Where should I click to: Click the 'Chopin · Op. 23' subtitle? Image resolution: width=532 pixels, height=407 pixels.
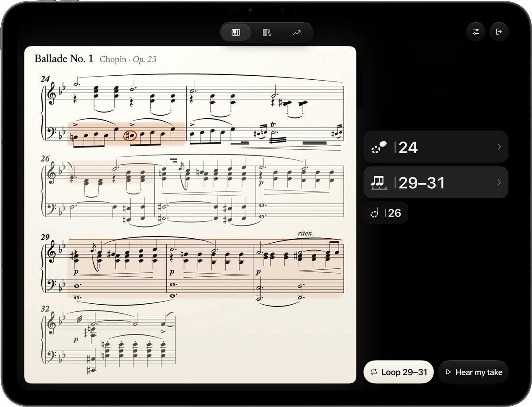[128, 59]
